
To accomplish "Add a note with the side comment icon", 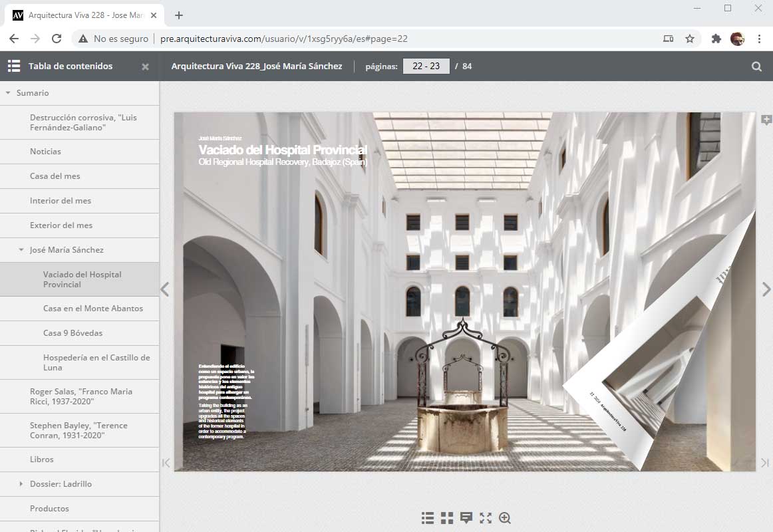I will tap(766, 120).
